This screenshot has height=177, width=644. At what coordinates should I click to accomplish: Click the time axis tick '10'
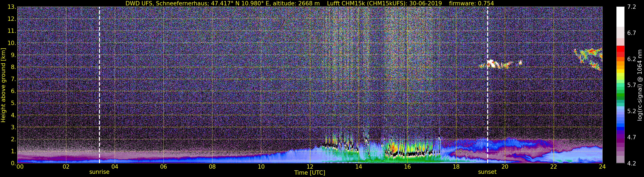tap(261, 167)
